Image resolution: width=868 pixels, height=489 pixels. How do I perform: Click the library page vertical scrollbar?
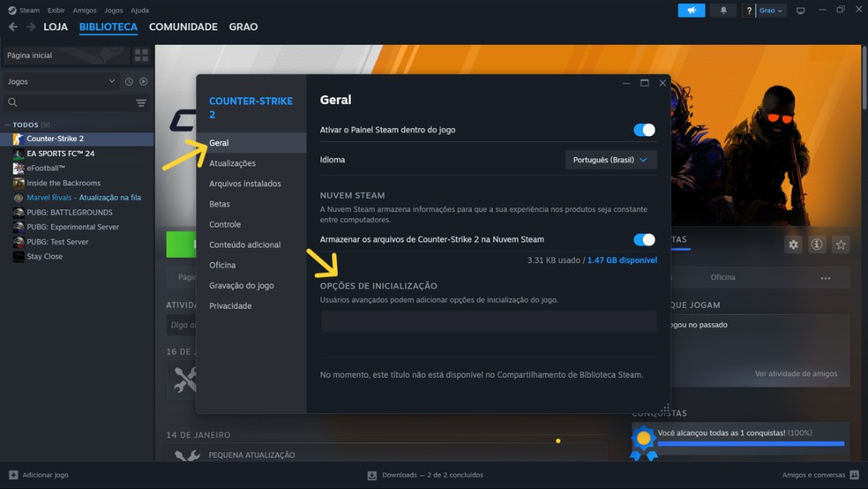pyautogui.click(x=864, y=78)
